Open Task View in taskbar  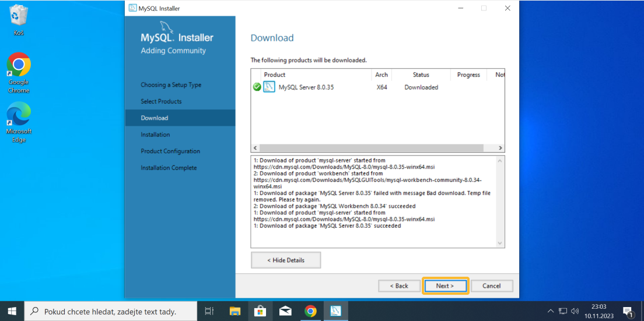pyautogui.click(x=209, y=311)
